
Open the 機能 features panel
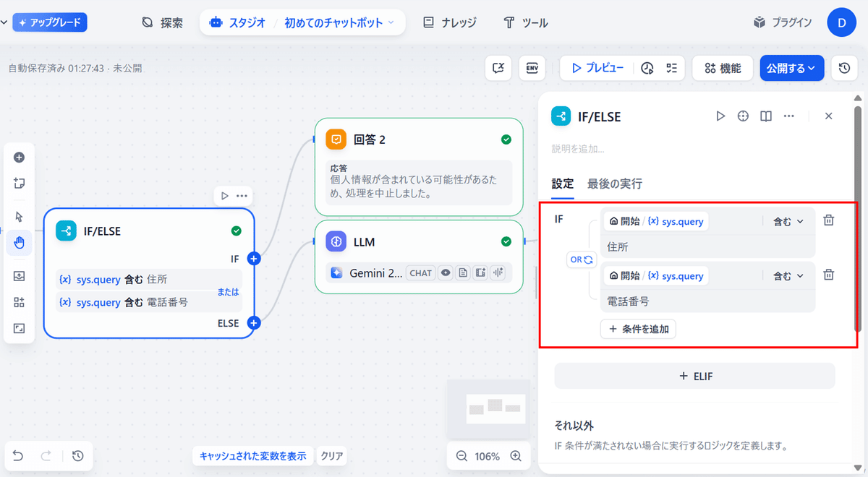tap(723, 68)
